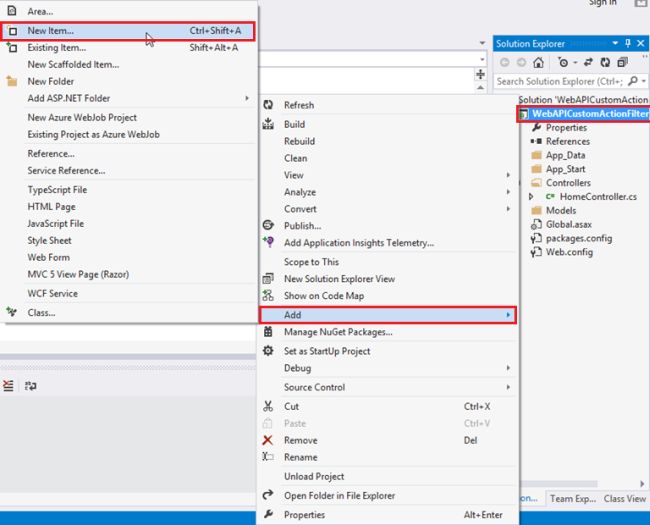Viewport: 650px width, 525px height.
Task: Choose Existing Project as Azure WebJob
Action: point(128,135)
